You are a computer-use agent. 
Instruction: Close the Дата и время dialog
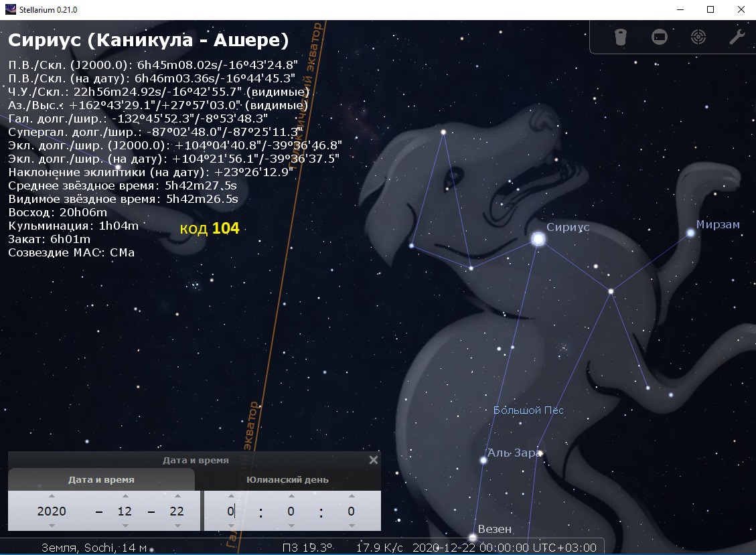click(373, 460)
